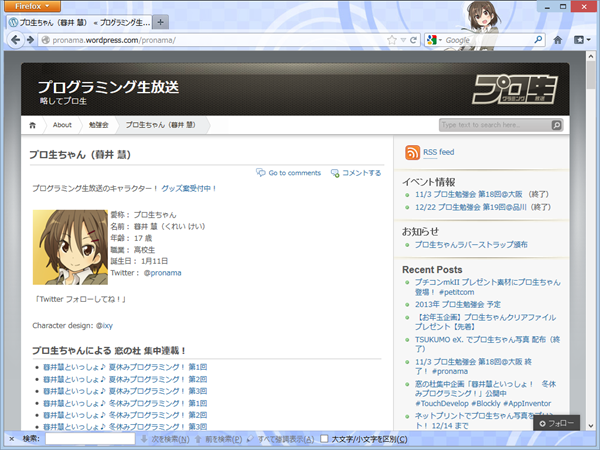This screenshot has height=450, width=600.
Task: Click 次を検索 find next button
Action: pos(165,439)
